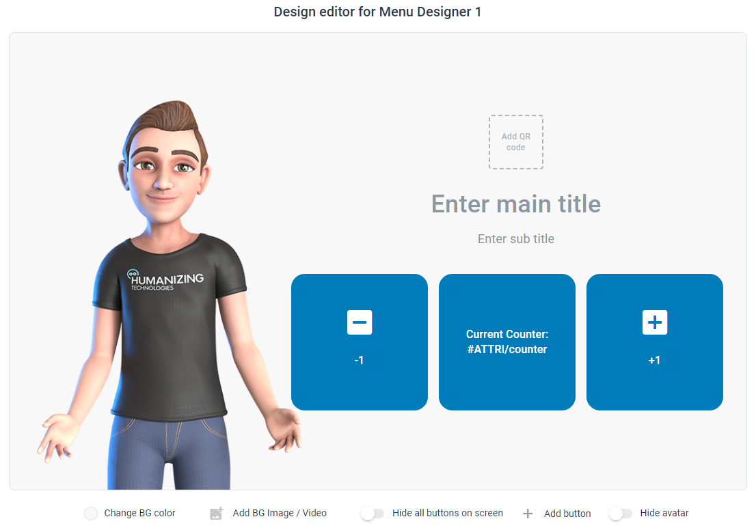Image resolution: width=756 pixels, height=532 pixels.
Task: Click the +1 label on the right tile
Action: (x=654, y=361)
